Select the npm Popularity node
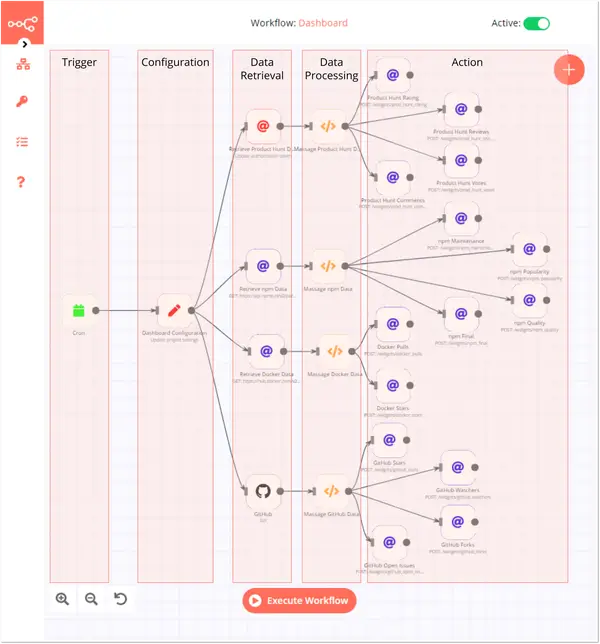 (x=529, y=249)
